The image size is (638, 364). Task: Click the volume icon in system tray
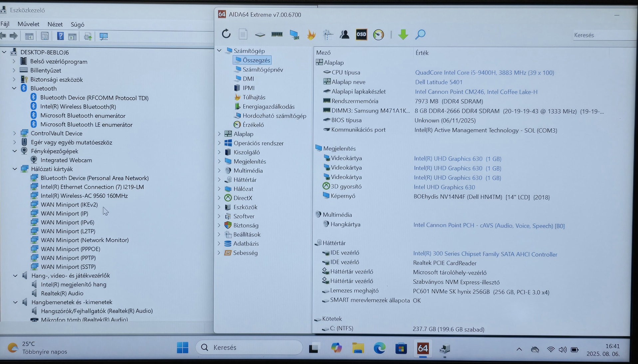[x=562, y=350]
